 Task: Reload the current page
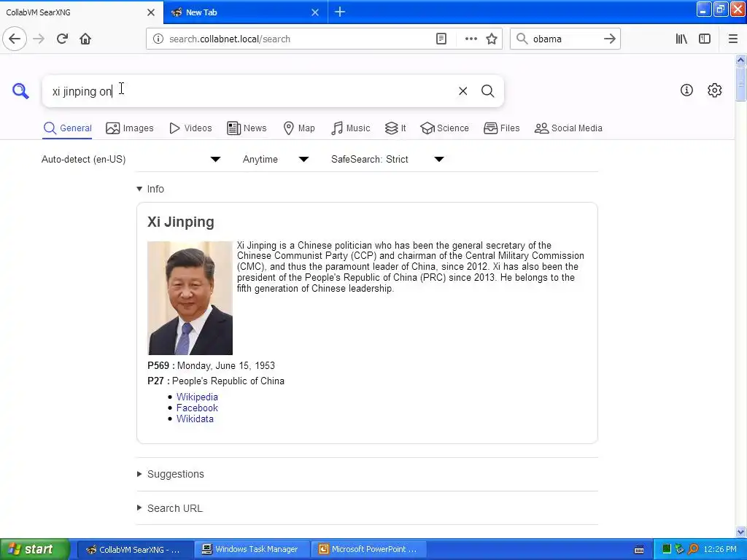(62, 39)
